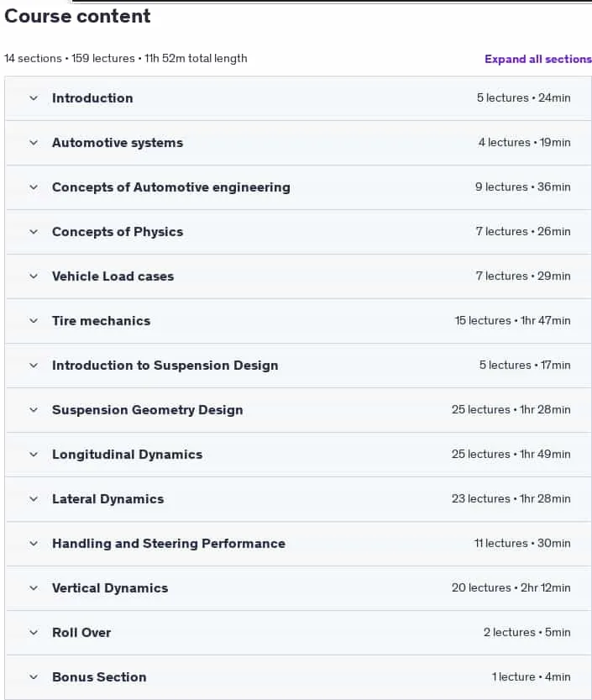Expand the Concepts of Physics chevron

pos(34,232)
